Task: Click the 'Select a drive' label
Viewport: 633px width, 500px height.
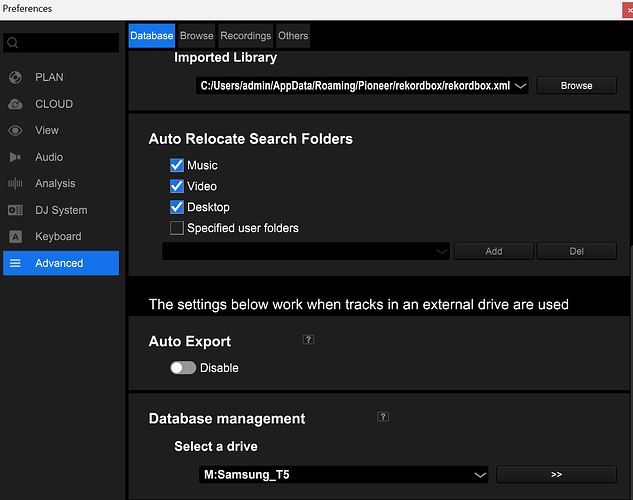Action: (x=216, y=446)
